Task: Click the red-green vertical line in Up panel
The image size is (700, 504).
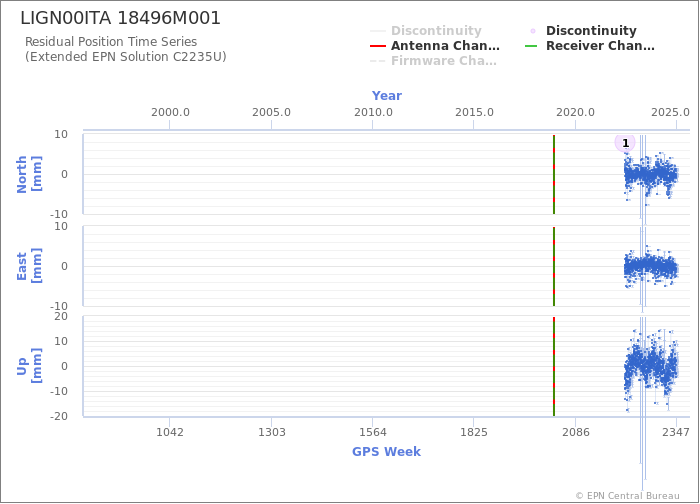Action: [554, 367]
